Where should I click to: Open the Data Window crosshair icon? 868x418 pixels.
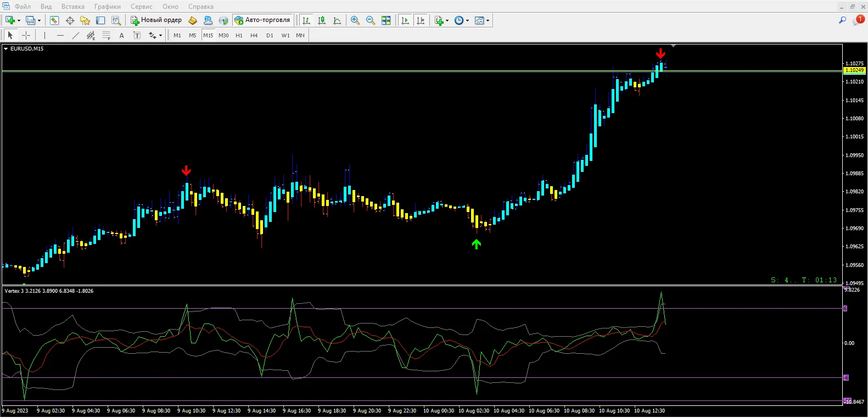click(x=70, y=20)
